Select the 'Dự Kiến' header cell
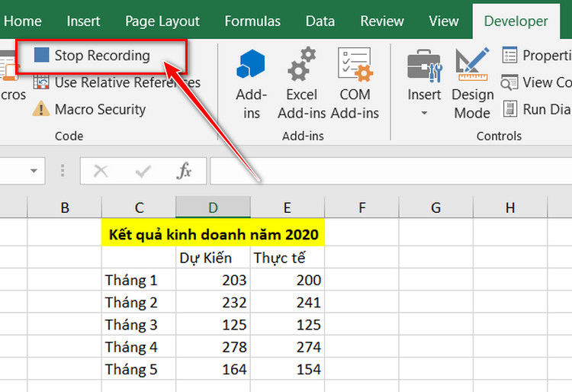This screenshot has width=572, height=392. [x=213, y=258]
